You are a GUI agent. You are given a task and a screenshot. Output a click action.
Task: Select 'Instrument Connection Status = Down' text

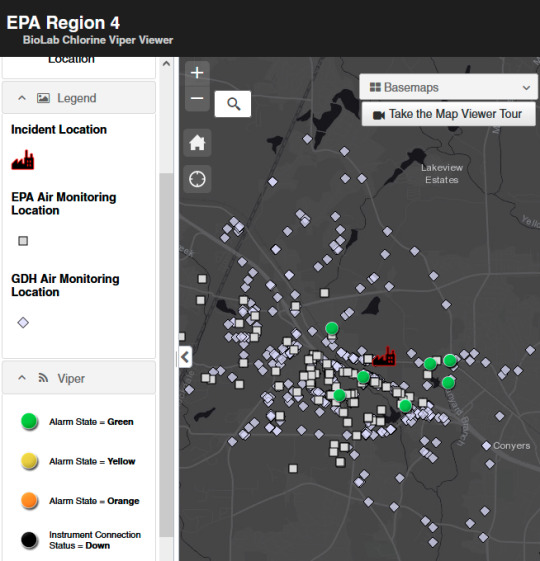click(95, 540)
